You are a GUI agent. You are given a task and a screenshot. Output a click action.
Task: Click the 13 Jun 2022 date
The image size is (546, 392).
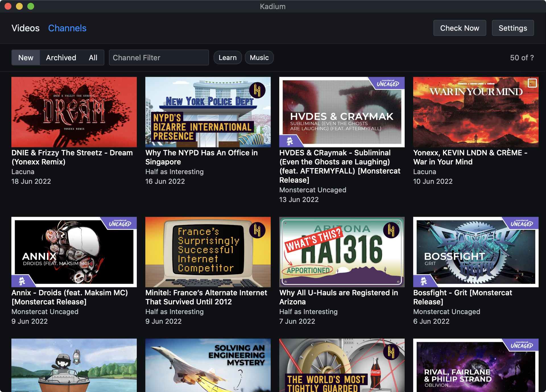click(299, 199)
